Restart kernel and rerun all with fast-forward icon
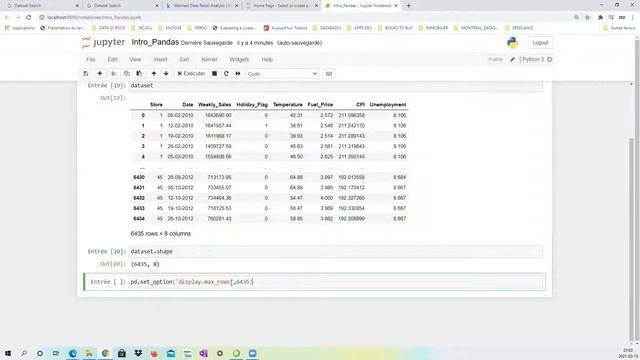This screenshot has height=360, width=640. (x=238, y=73)
